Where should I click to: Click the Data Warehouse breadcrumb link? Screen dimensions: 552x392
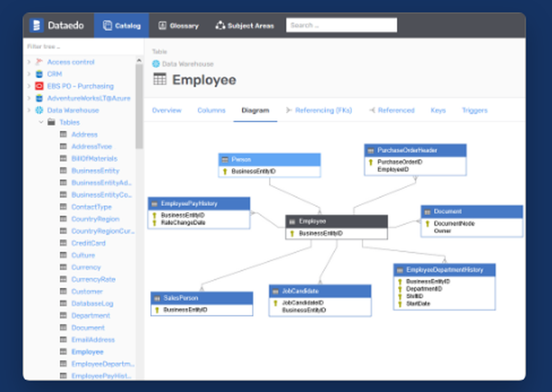pos(188,64)
